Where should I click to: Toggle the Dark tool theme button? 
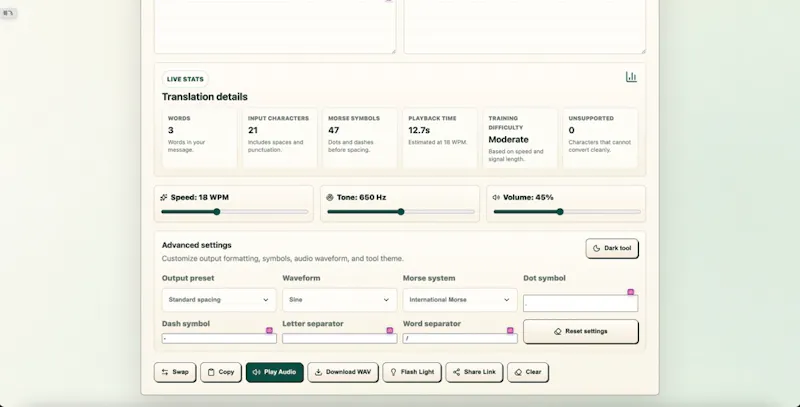coord(612,248)
